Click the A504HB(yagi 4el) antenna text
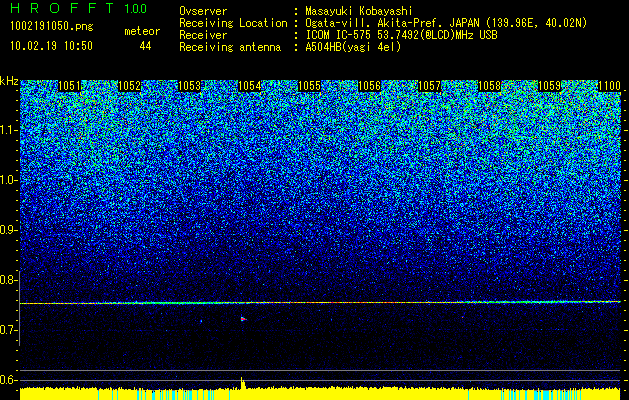 click(x=353, y=47)
